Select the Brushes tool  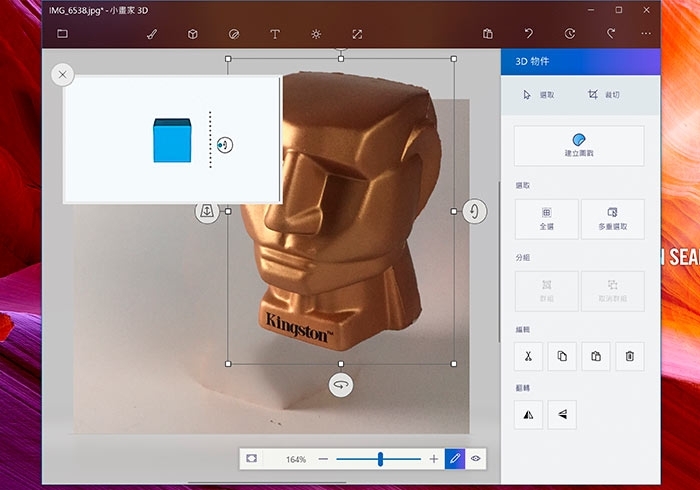point(152,34)
